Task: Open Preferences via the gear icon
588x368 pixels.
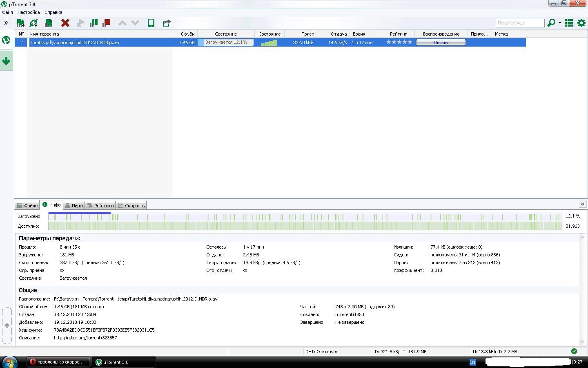Action: (x=581, y=23)
